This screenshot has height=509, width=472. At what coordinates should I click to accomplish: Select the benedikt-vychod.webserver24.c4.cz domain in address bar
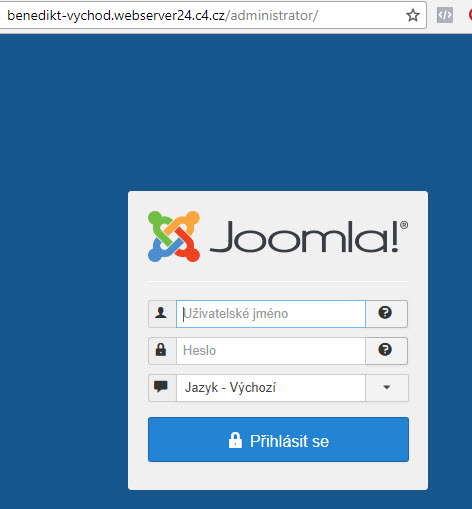116,16
